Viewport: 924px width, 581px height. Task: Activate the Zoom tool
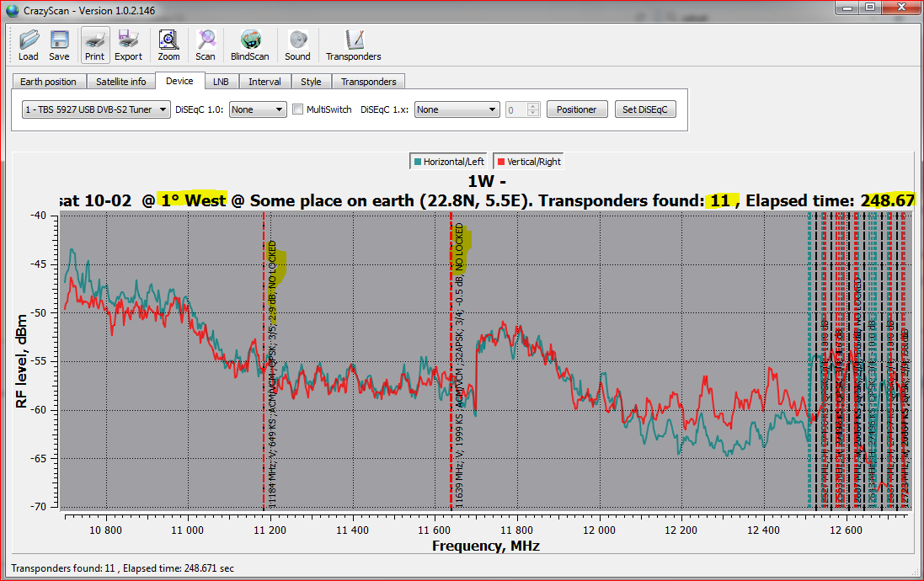[x=168, y=45]
